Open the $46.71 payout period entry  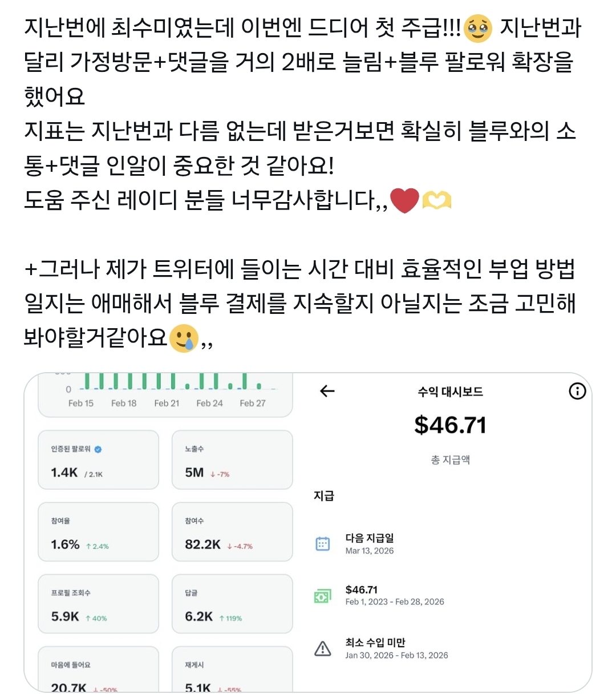[394, 595]
